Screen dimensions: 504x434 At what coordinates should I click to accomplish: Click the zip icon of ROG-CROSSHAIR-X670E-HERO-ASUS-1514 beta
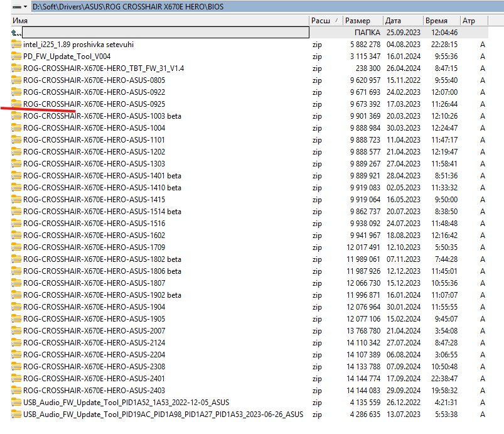[x=16, y=212]
